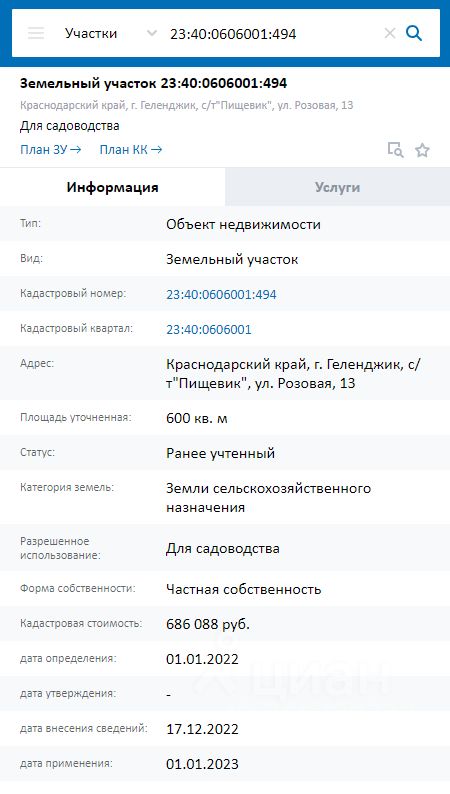The image size is (450, 794).
Task: Open cadastral number link 23:40:0606001:494
Action: (221, 295)
